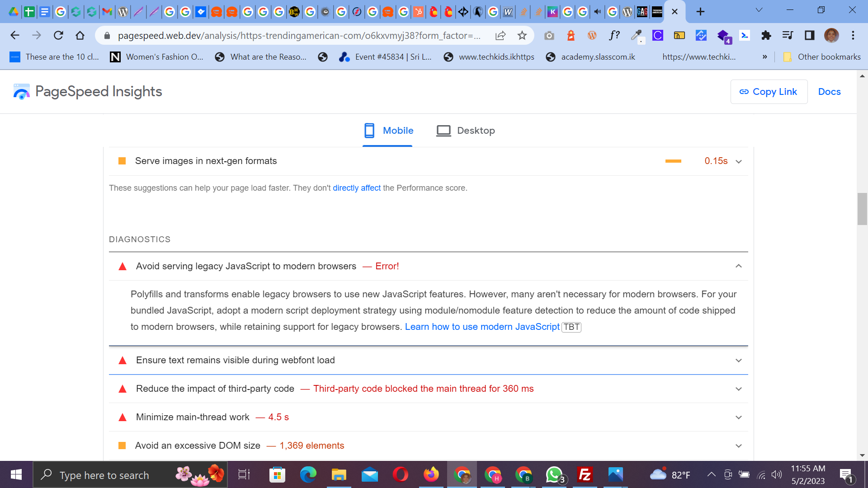Image resolution: width=868 pixels, height=488 pixels.
Task: Bookmark this page with the star icon
Action: click(522, 36)
